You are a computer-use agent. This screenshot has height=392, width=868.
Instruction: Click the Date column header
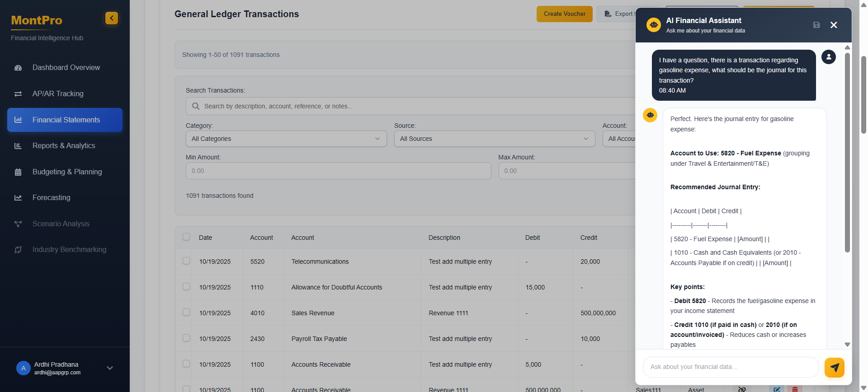[205, 238]
